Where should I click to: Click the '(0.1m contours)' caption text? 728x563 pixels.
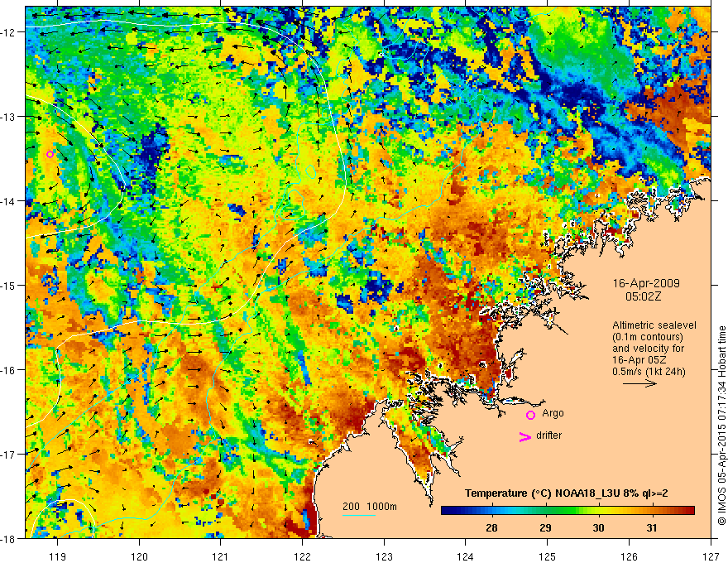coord(648,337)
